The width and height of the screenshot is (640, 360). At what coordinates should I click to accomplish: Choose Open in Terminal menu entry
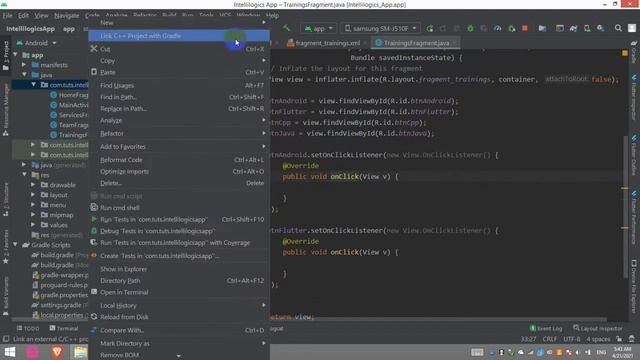pos(179,292)
